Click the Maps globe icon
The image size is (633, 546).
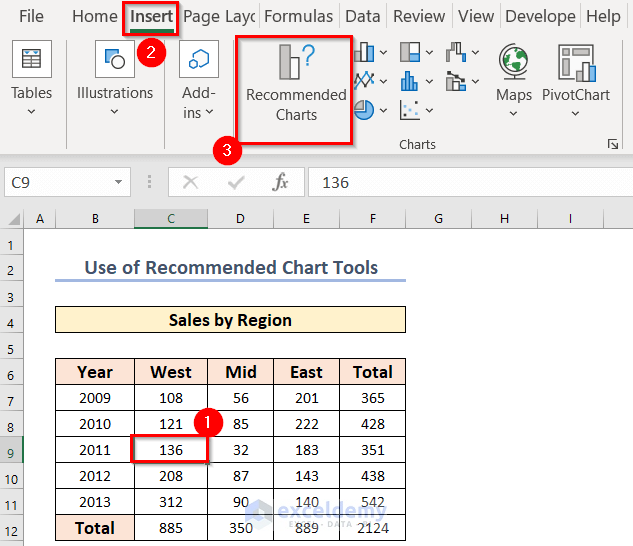(514, 61)
